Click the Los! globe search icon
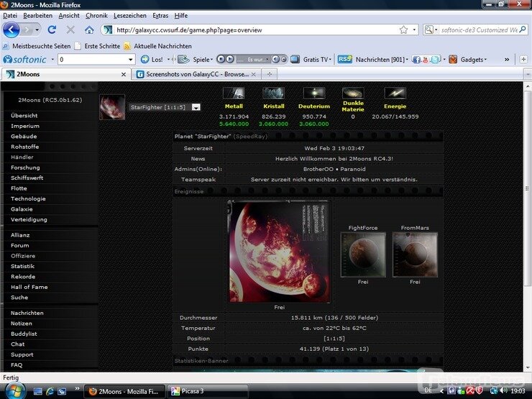This screenshot has height=399, width=532. click(145, 60)
